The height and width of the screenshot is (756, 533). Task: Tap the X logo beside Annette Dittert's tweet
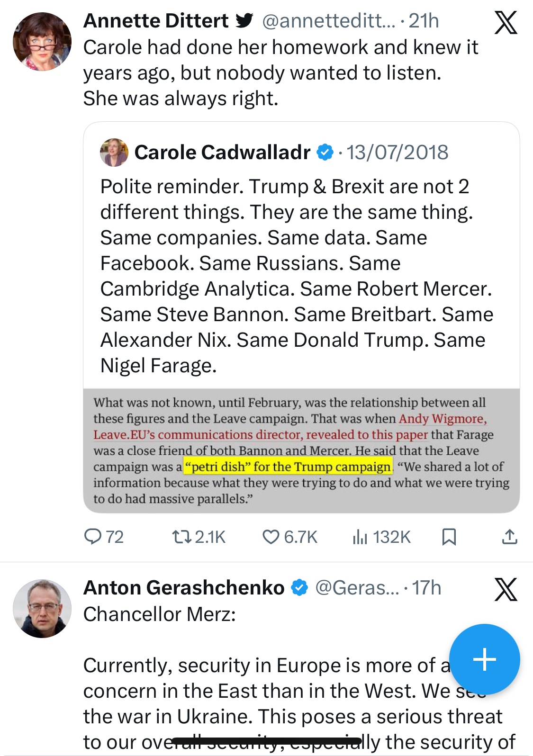click(506, 22)
